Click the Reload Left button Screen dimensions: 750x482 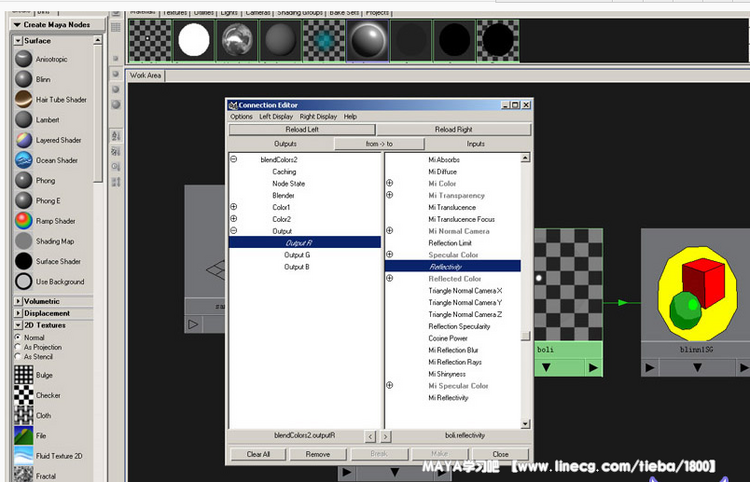[302, 130]
